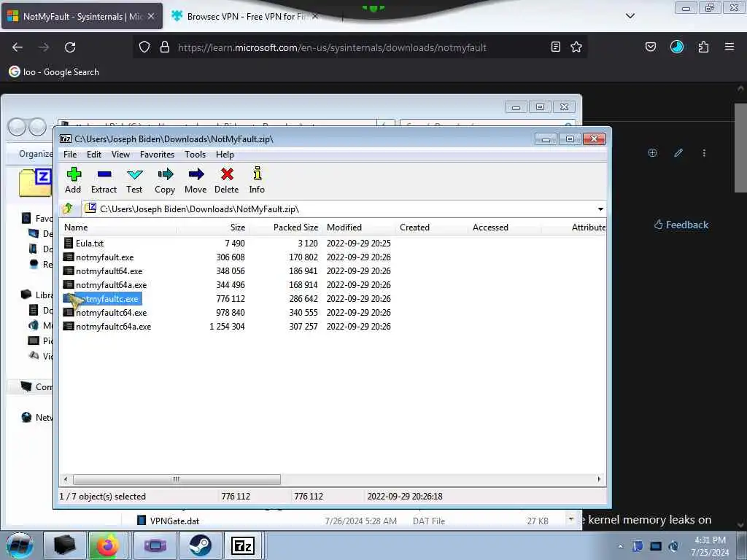Click the page edit pencil icon
Viewport: 747px width, 560px height.
(678, 153)
